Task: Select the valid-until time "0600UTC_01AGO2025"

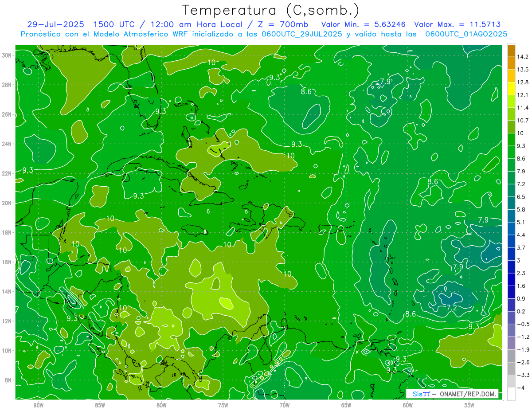Action: coord(466,34)
